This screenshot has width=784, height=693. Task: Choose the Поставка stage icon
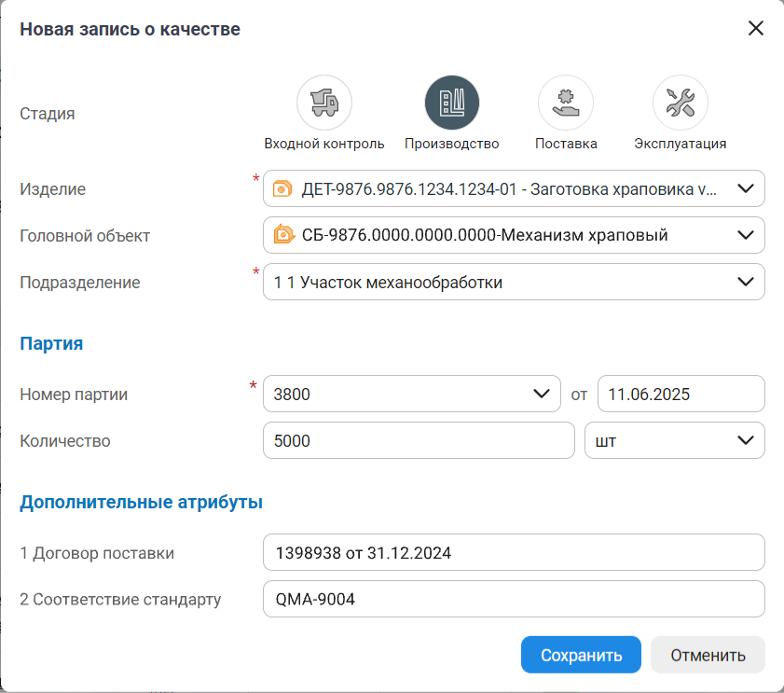[x=565, y=102]
